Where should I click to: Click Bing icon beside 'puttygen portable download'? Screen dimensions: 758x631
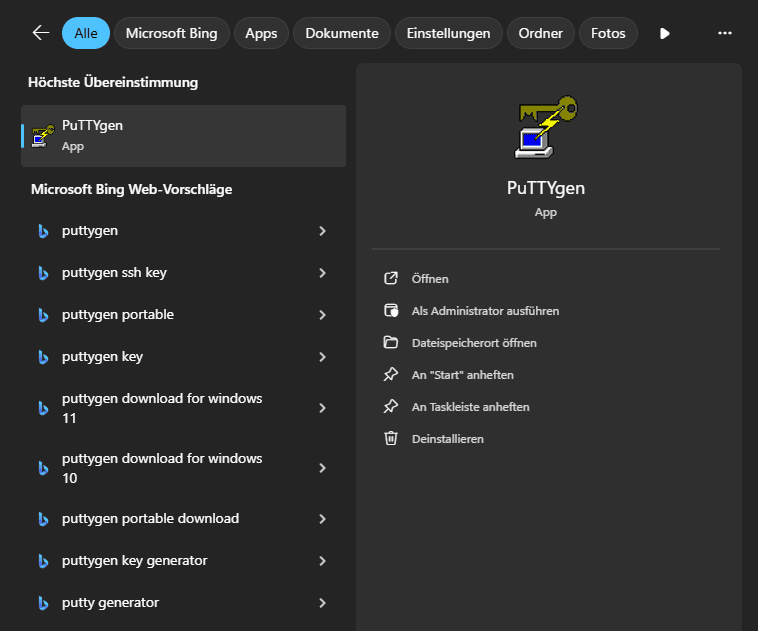click(x=43, y=519)
